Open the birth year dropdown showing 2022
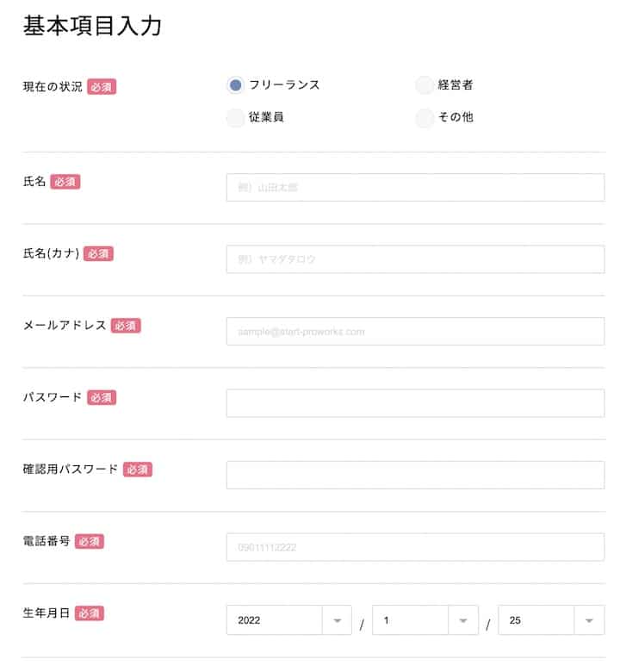This screenshot has width=620, height=672. [288, 620]
